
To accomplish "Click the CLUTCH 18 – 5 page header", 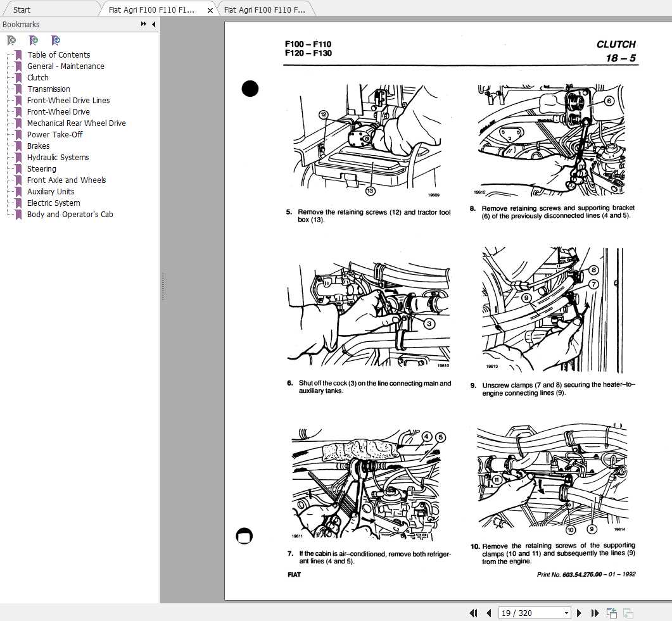I will click(616, 51).
